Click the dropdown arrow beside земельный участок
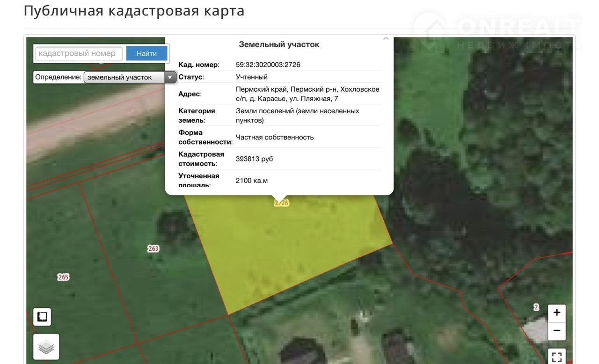The width and height of the screenshot is (599, 364). point(170,77)
